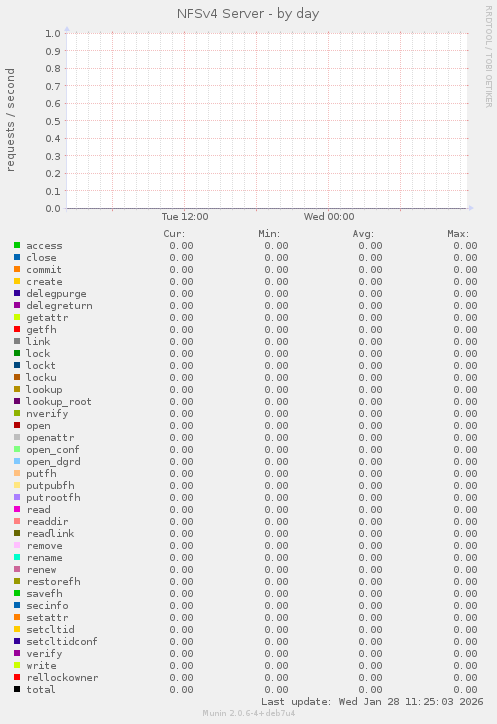Image resolution: width=497 pixels, height=724 pixels.
Task: Click the 'Cur:' column header
Action: 174,234
